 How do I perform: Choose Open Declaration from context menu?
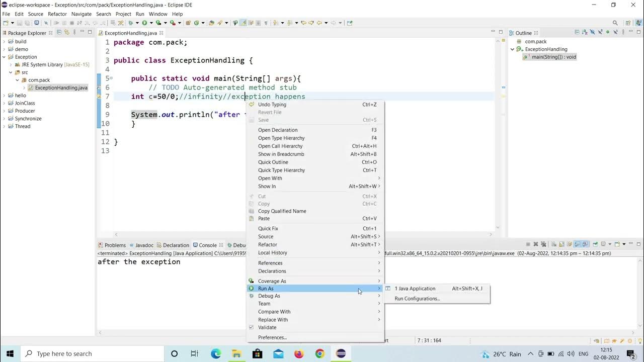(315, 130)
